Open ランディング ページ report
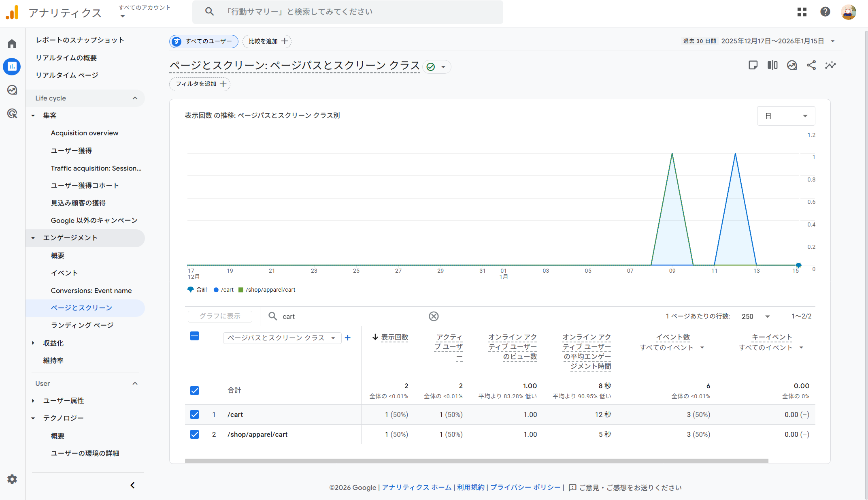The width and height of the screenshot is (868, 500). pos(82,325)
